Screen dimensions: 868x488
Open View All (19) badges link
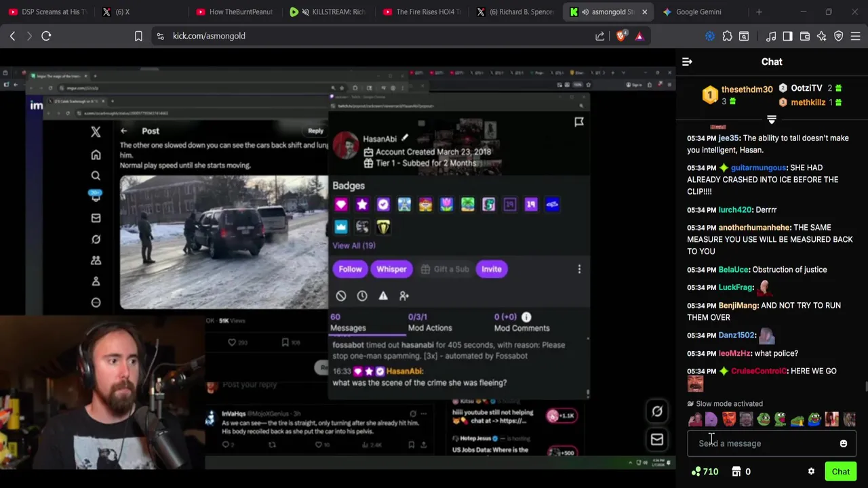point(354,245)
